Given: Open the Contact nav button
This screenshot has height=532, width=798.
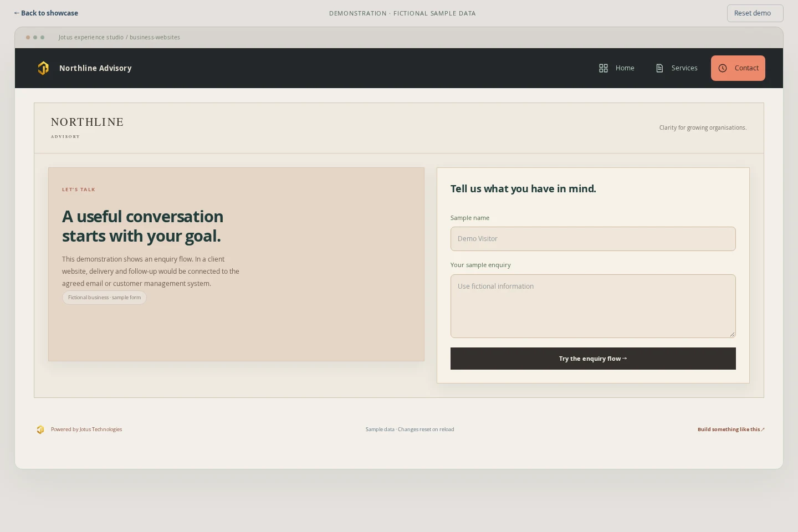Looking at the screenshot, I should [x=738, y=68].
